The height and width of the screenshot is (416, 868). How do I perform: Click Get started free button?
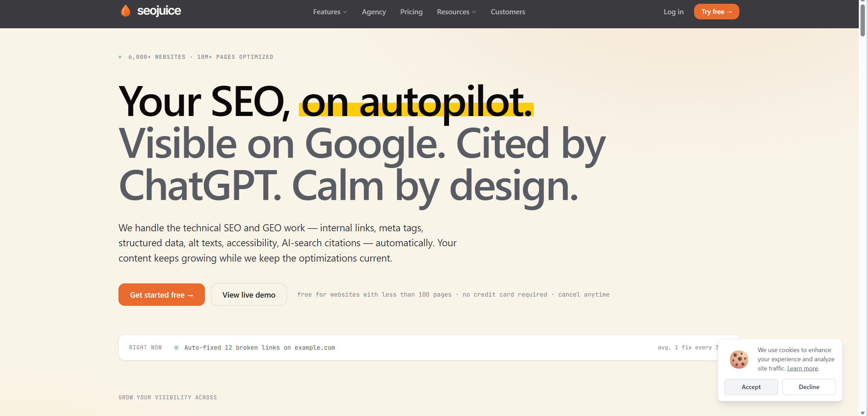pyautogui.click(x=162, y=295)
